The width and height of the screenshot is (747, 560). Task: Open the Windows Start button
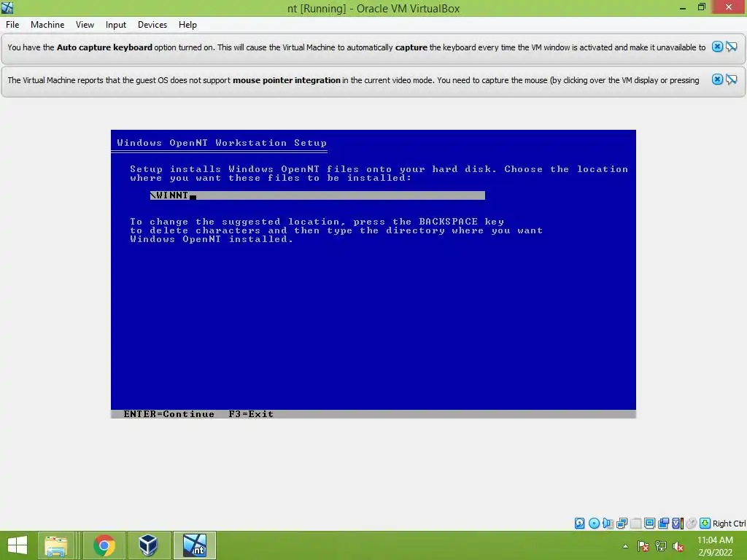tap(18, 545)
